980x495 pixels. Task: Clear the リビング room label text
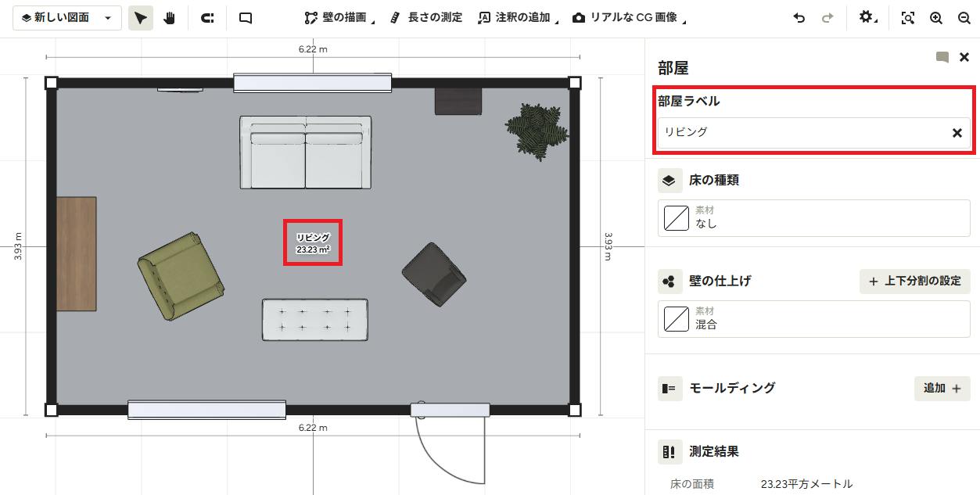pyautogui.click(x=957, y=133)
